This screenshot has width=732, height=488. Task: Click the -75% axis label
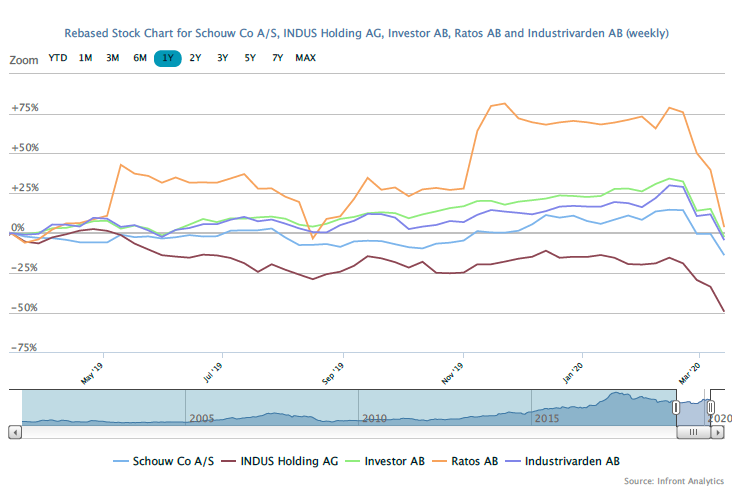click(24, 348)
